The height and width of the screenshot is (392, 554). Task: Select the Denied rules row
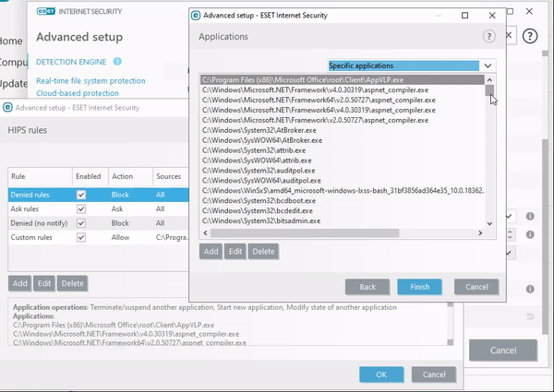tap(98, 195)
